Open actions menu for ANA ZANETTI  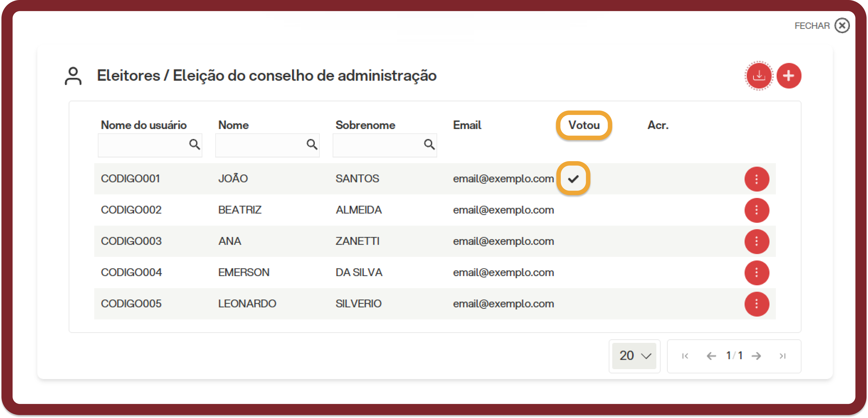756,242
